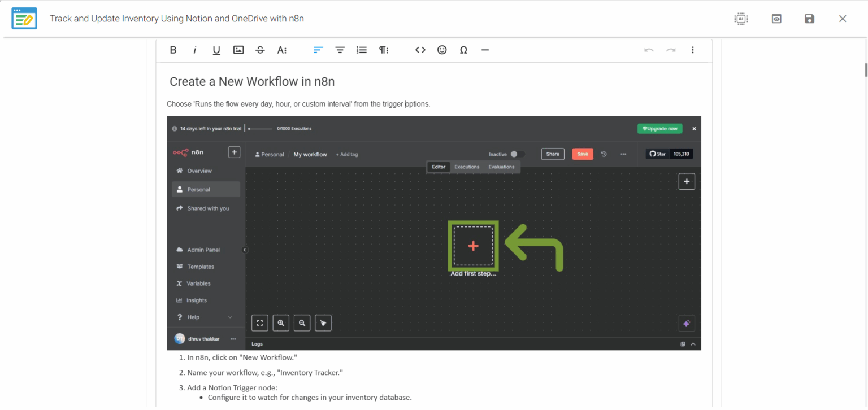Insert a horizontal line

485,50
